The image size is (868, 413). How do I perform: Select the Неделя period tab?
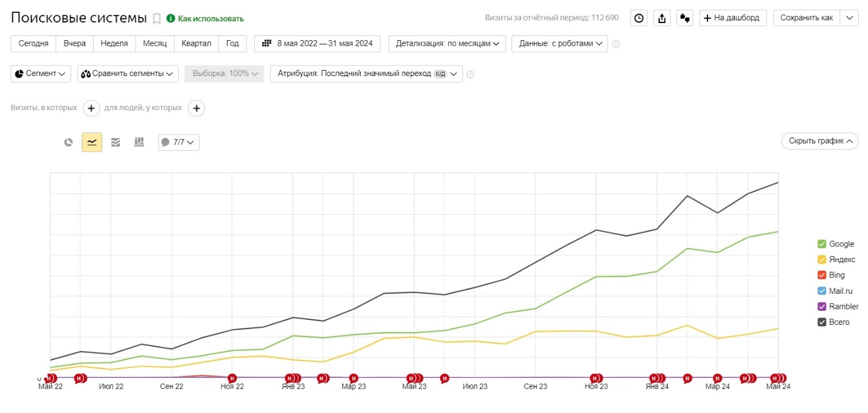[114, 44]
